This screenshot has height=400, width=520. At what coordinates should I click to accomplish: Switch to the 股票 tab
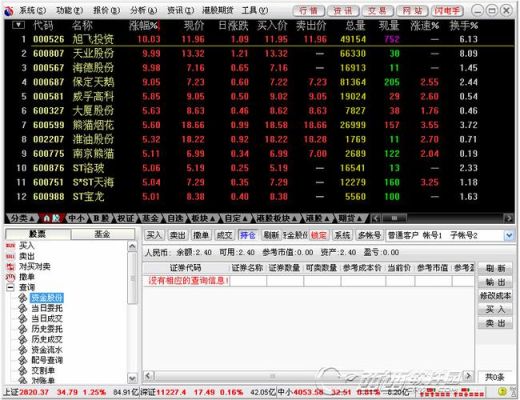(x=38, y=234)
